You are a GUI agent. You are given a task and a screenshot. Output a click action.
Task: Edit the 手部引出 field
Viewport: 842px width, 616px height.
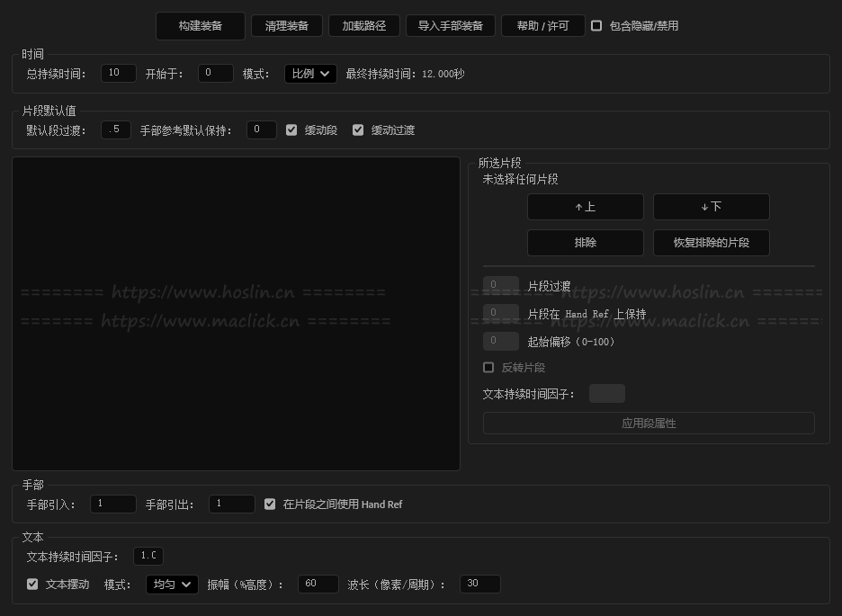coord(231,504)
